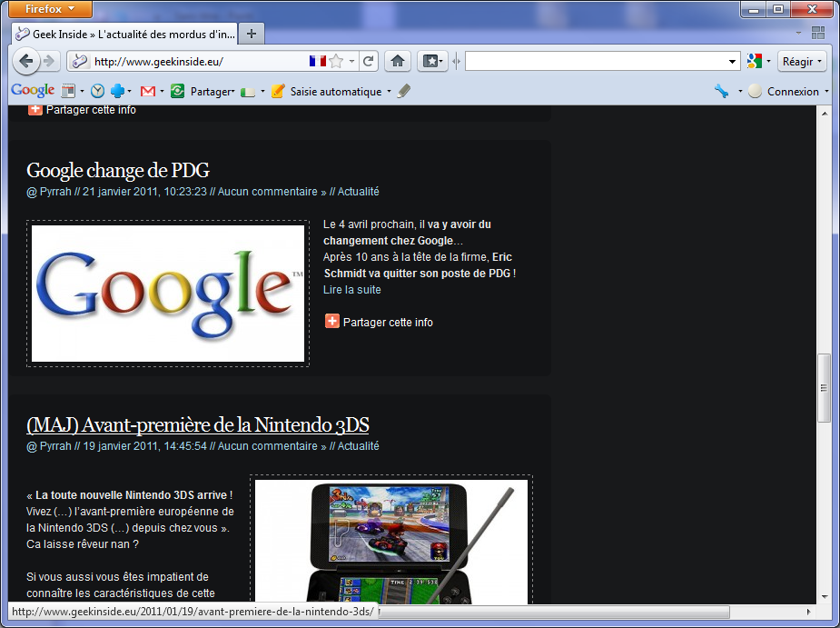Click the game controller site icon in address bar
The height and width of the screenshot is (628, 840).
[x=79, y=61]
